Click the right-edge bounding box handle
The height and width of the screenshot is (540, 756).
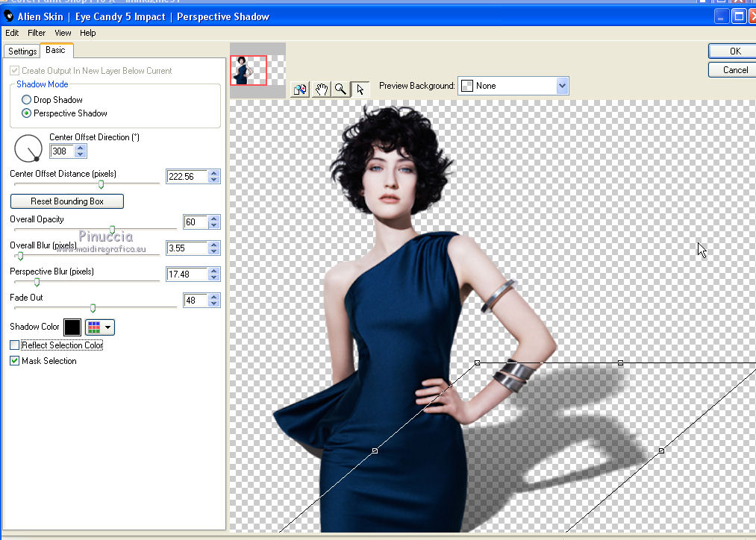click(661, 451)
